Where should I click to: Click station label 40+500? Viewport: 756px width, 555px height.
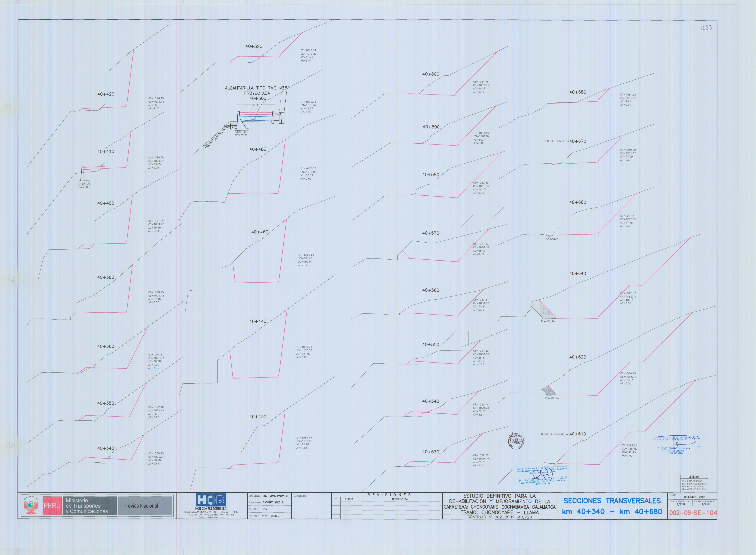click(258, 98)
